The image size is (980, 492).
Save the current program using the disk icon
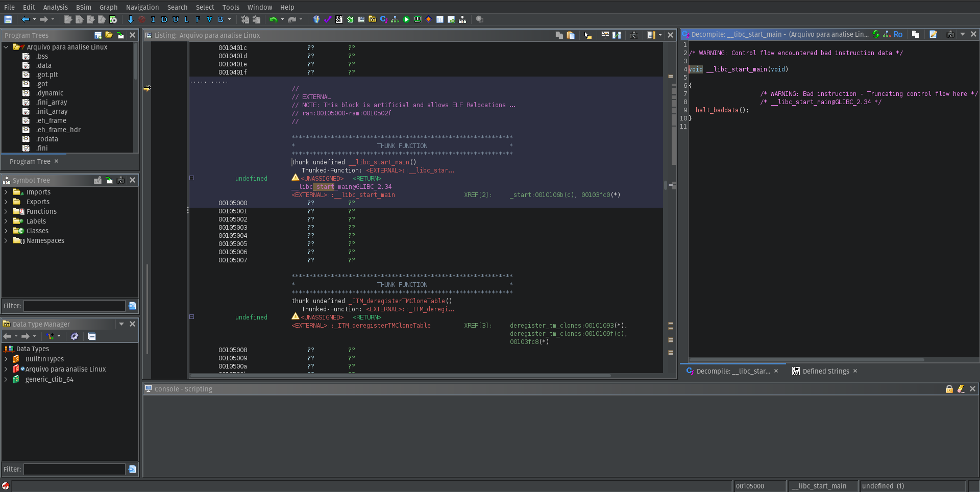point(8,19)
